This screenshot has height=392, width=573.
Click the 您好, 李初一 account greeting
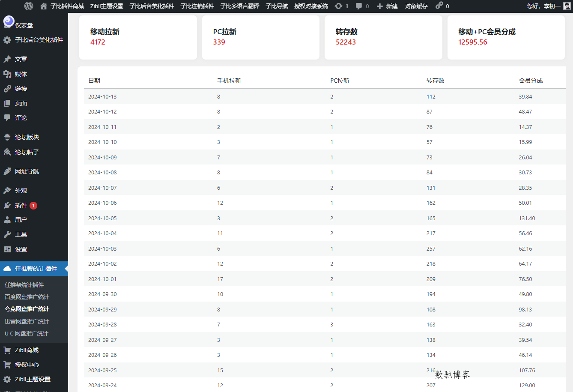[543, 6]
